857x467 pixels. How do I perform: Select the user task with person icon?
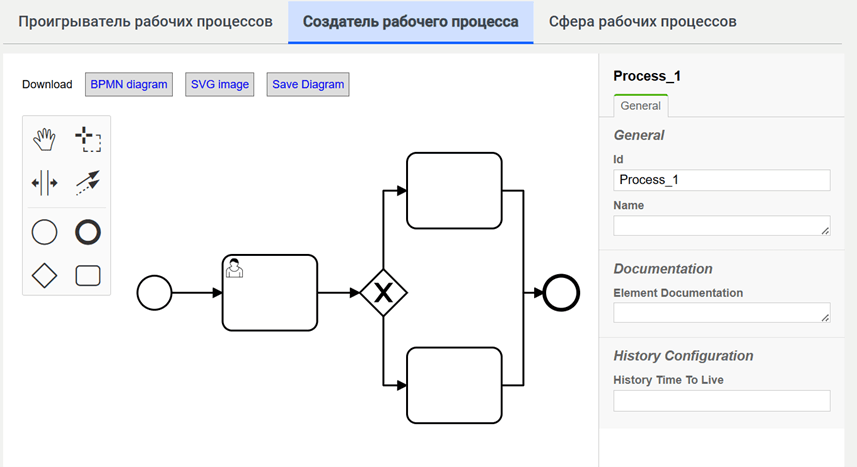(270, 293)
